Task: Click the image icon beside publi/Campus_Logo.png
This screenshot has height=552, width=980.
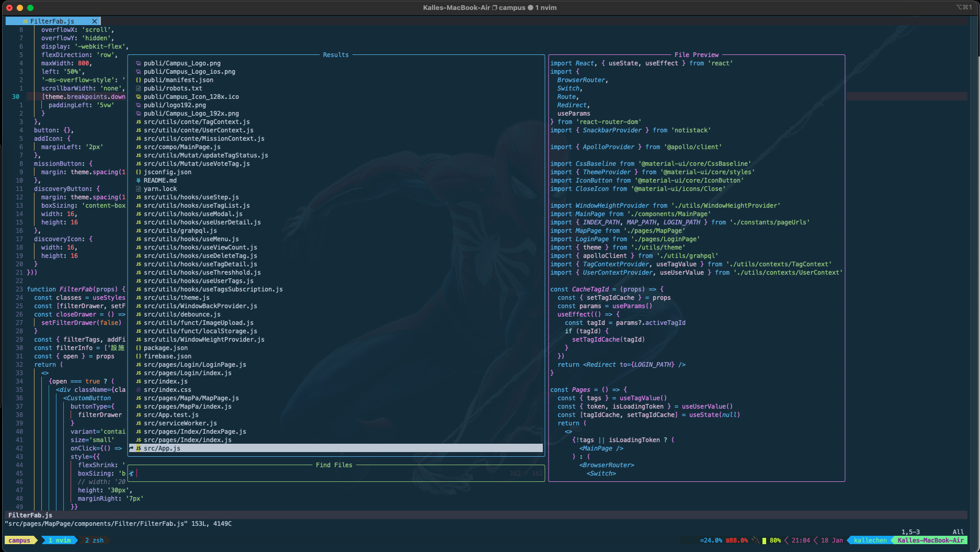Action: point(139,63)
